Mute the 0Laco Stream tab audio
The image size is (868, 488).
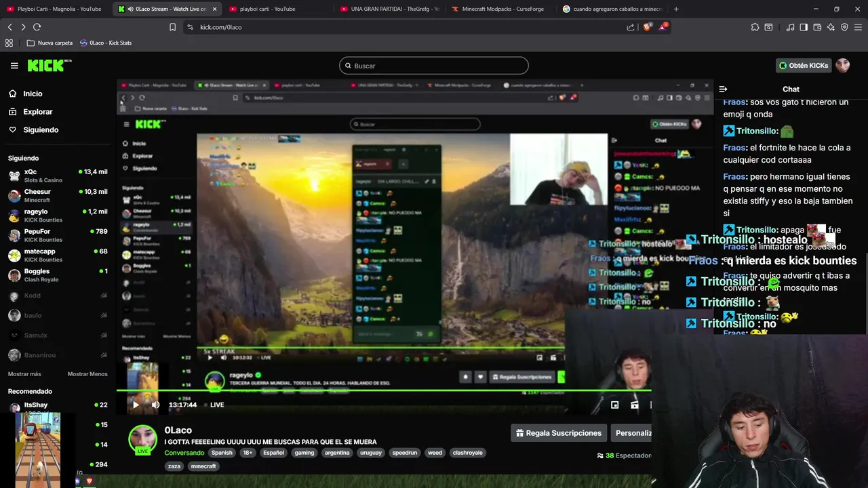point(130,9)
